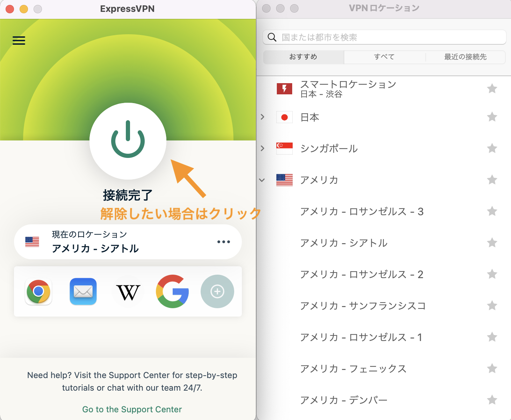Image resolution: width=511 pixels, height=420 pixels.
Task: Connect to アメリカ - フェニックス
Action: click(x=384, y=369)
